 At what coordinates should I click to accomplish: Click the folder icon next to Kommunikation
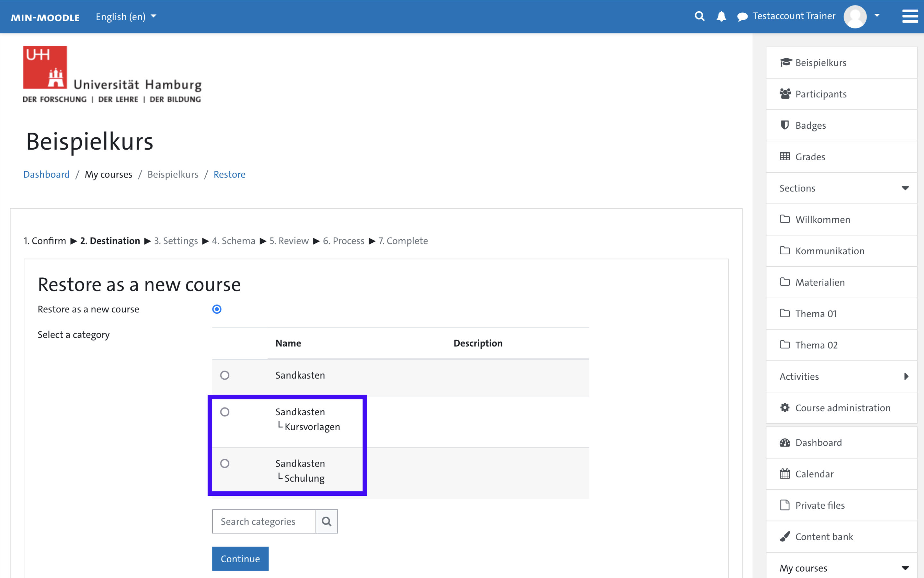click(785, 250)
